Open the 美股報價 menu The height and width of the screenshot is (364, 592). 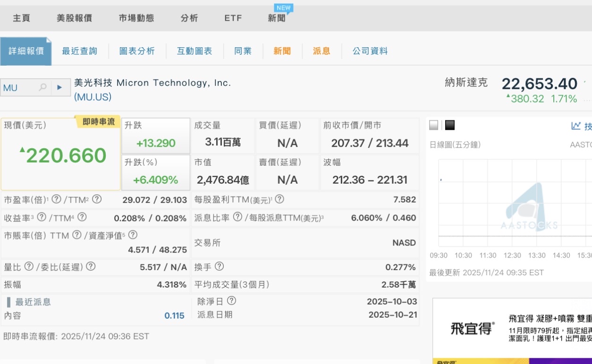click(x=74, y=18)
